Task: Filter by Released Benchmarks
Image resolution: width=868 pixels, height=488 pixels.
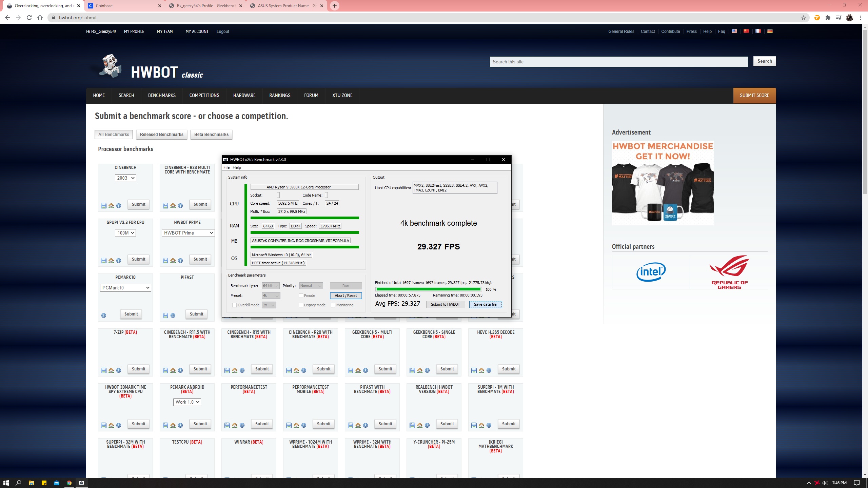Action: pyautogui.click(x=161, y=135)
